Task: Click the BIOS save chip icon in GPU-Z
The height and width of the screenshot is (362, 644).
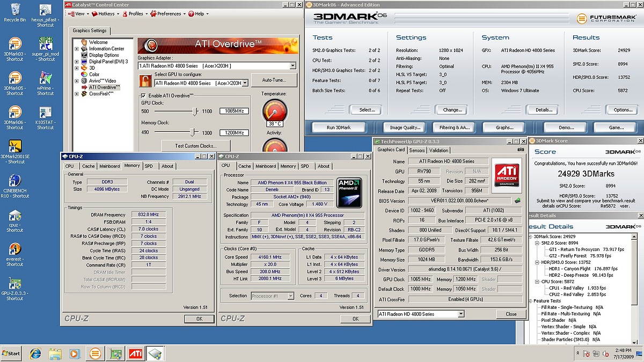Action: pos(517,201)
